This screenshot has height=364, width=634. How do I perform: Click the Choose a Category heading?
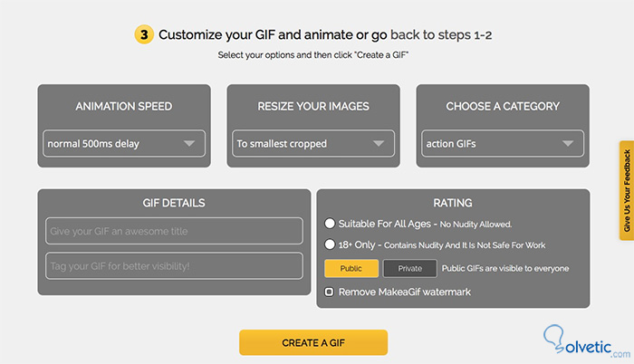503,106
